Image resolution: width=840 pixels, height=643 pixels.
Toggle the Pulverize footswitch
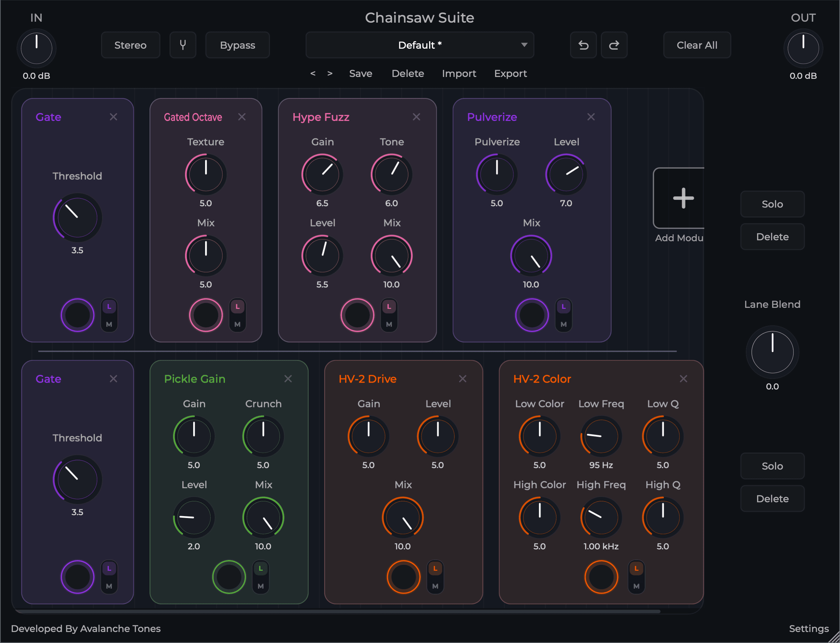coord(532,315)
